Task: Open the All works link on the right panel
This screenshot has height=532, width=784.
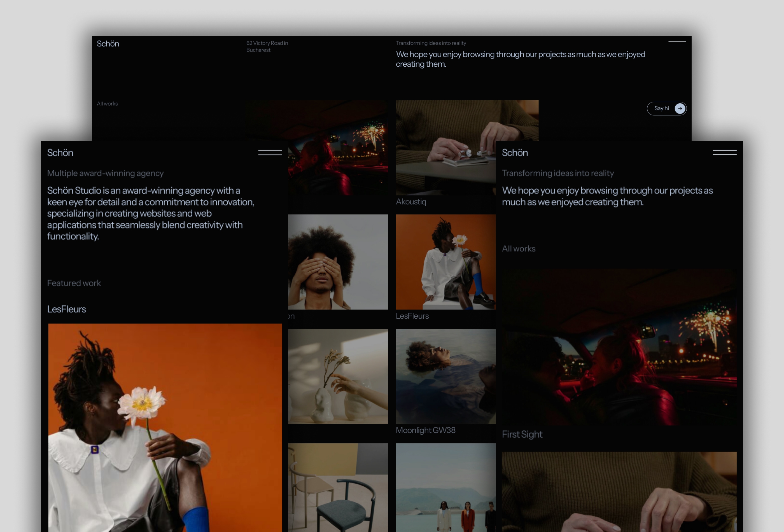Action: (x=519, y=249)
